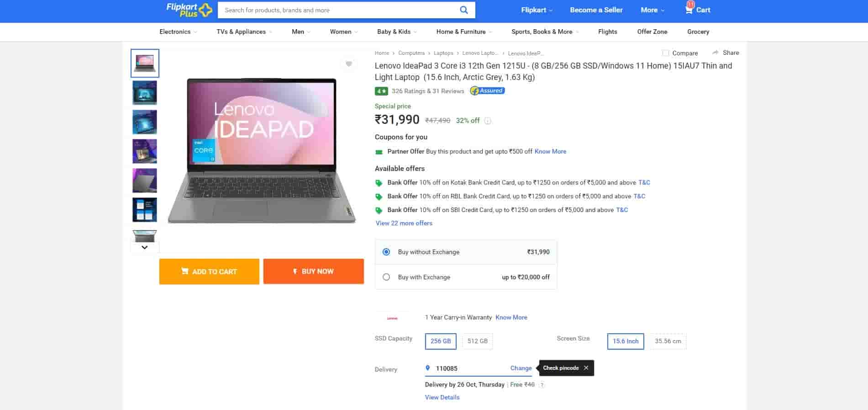Select Buy without Exchange option

386,252
